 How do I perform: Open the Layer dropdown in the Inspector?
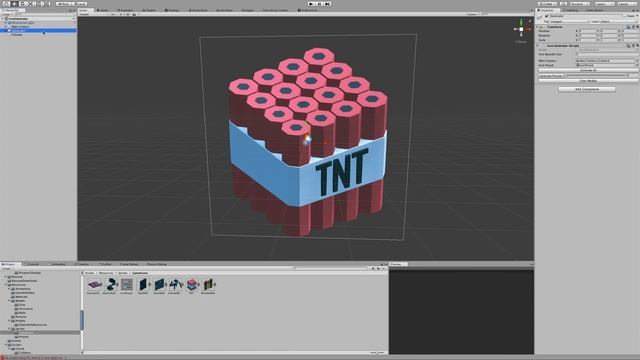tap(619, 21)
